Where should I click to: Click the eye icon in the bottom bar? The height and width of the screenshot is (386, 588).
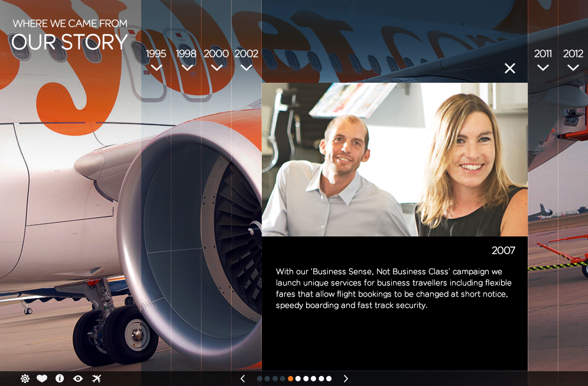(78, 379)
